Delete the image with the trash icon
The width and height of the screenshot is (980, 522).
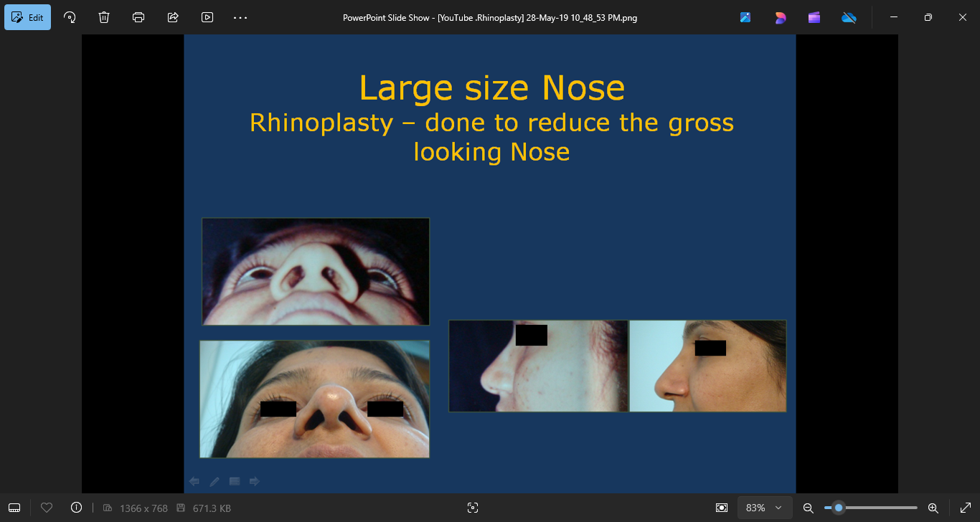104,17
